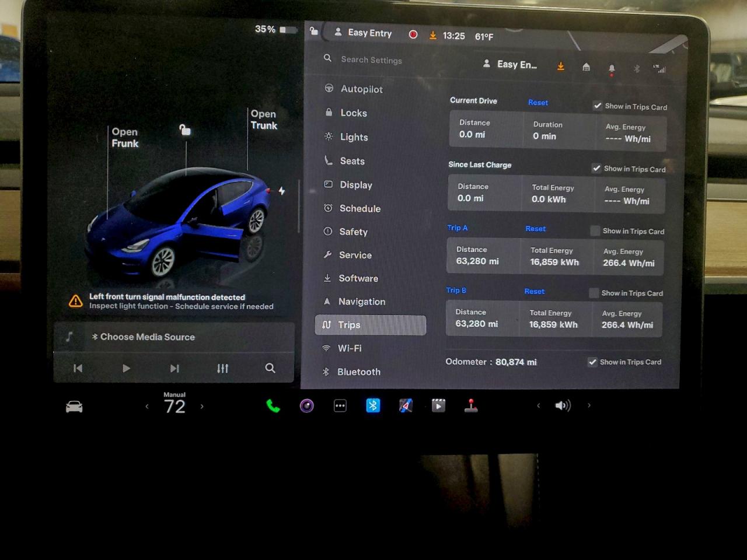Viewport: 747px width, 560px height.
Task: Open notifications bell icon
Action: pyautogui.click(x=612, y=69)
